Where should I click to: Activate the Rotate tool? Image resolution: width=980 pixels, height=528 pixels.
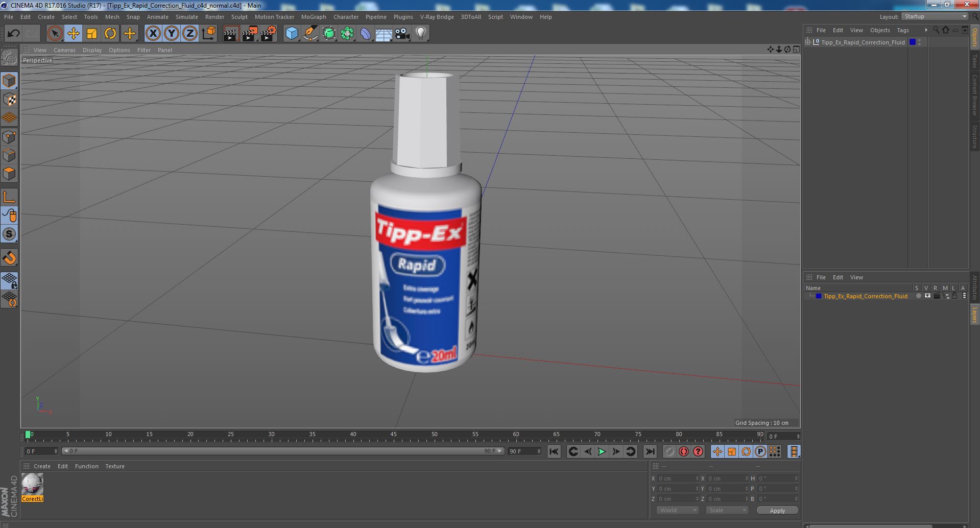[110, 34]
